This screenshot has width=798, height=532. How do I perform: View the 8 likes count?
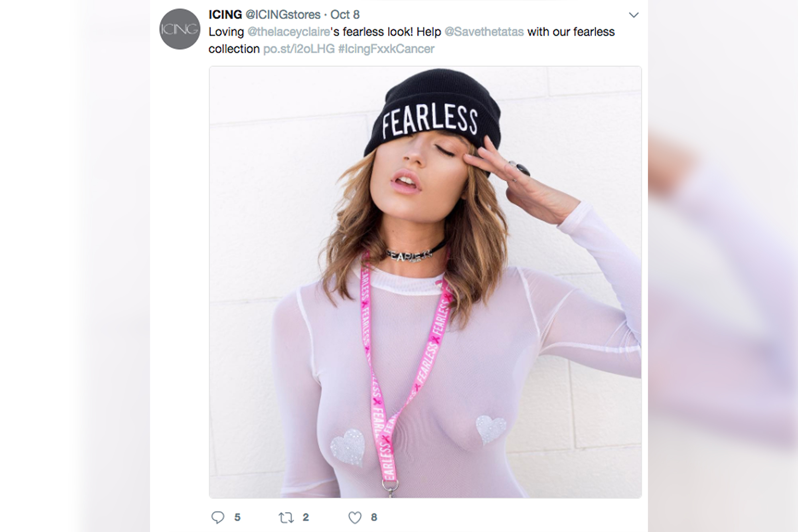[x=374, y=518]
